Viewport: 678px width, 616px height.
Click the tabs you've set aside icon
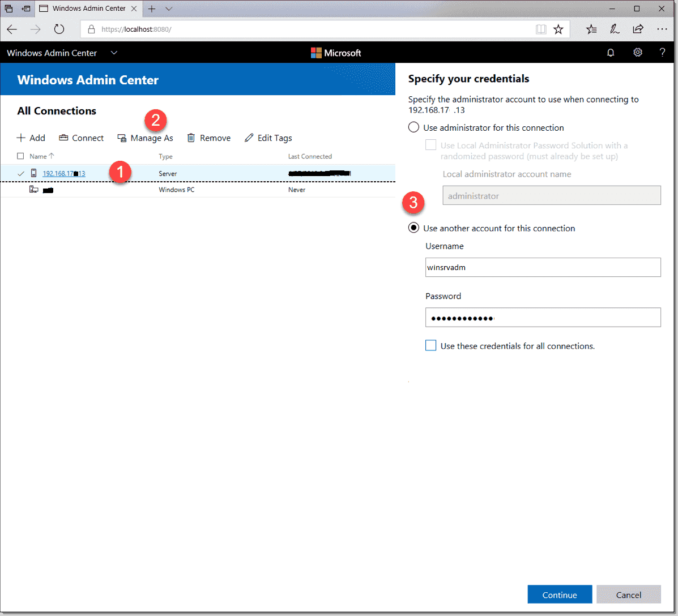coord(8,8)
